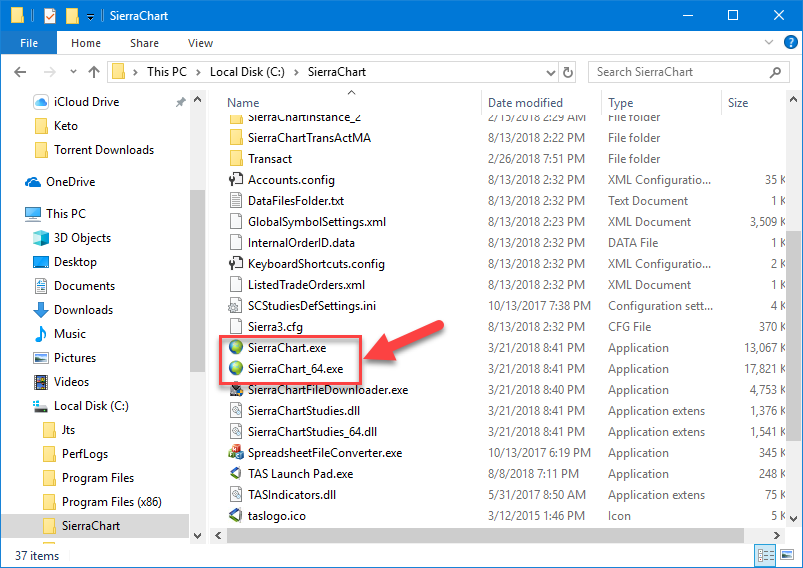This screenshot has height=568, width=803.
Task: Open Desktop in the navigation pane
Action: tap(75, 262)
